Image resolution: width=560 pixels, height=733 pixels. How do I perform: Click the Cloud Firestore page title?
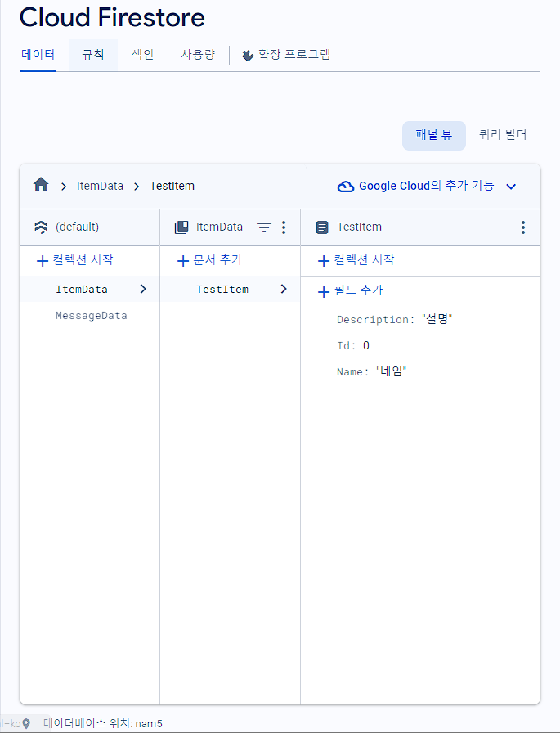[112, 17]
